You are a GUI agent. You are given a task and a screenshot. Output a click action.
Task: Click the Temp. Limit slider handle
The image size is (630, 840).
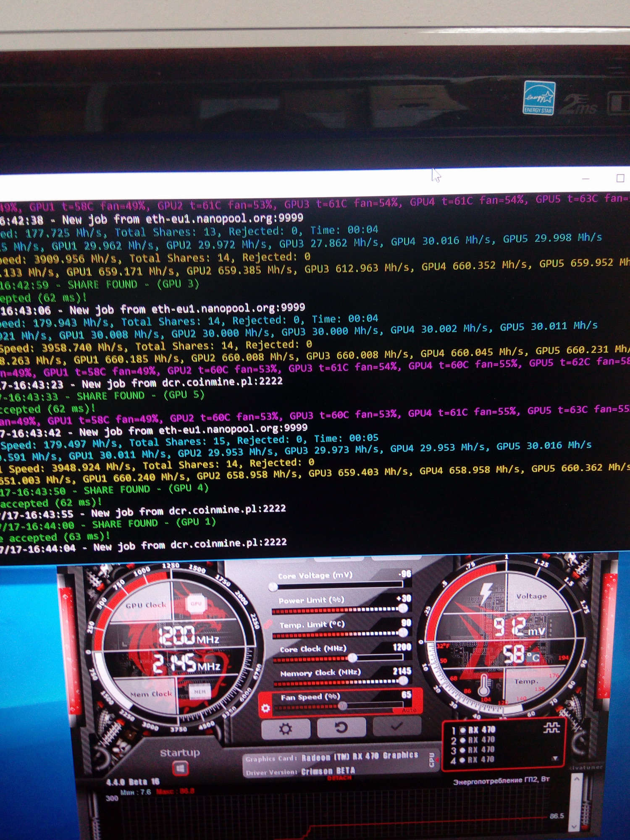coord(403,632)
